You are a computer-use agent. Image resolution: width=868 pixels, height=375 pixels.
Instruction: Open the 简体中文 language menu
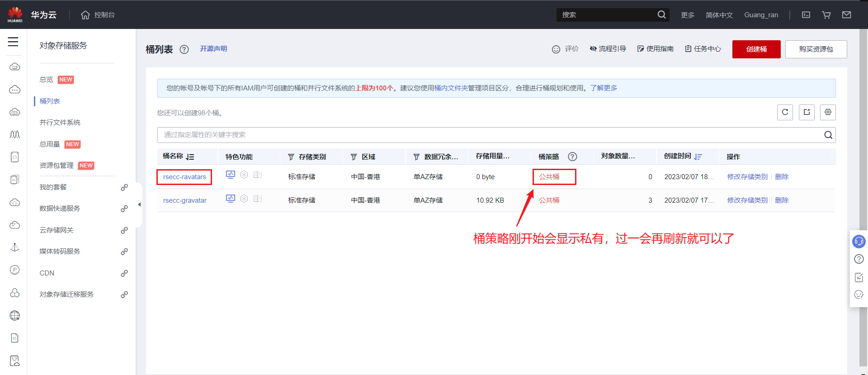tap(719, 15)
